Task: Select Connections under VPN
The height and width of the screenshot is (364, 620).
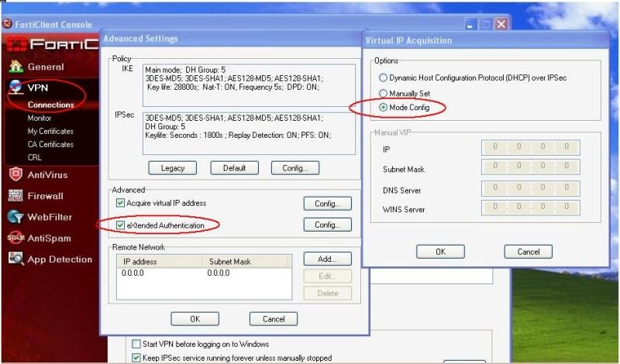Action: pos(50,105)
